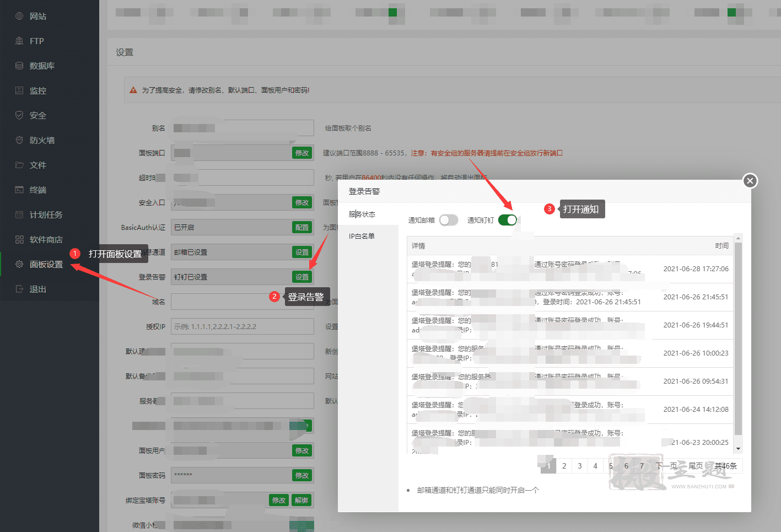Click the FTP icon in sidebar
This screenshot has height=532, width=781.
(x=19, y=41)
